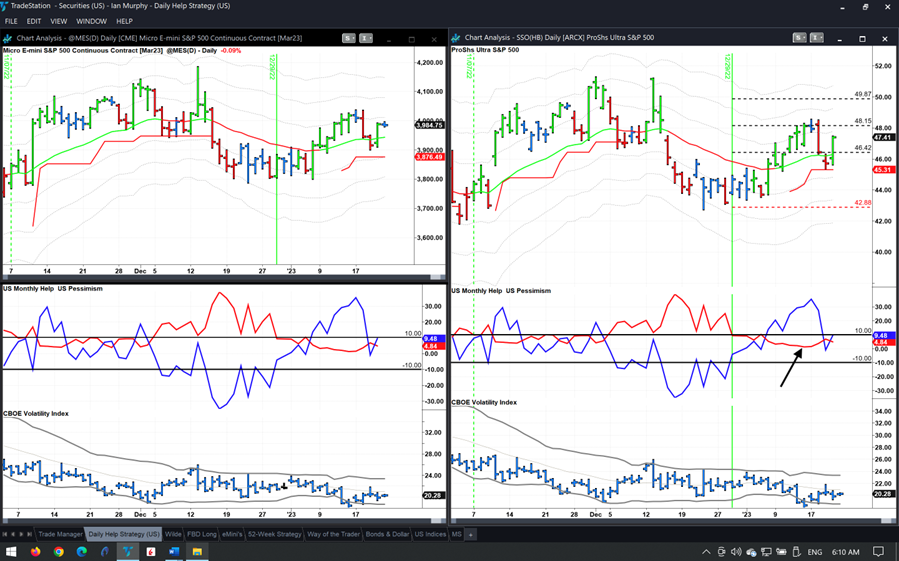Open Microsoft Word from taskbar
The height and width of the screenshot is (561, 899).
coord(174,551)
